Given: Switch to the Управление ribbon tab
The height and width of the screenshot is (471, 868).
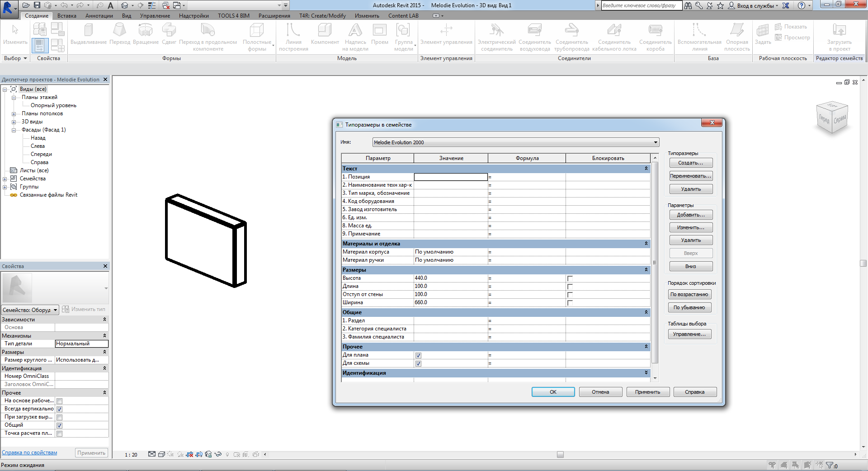Looking at the screenshot, I should pyautogui.click(x=155, y=16).
